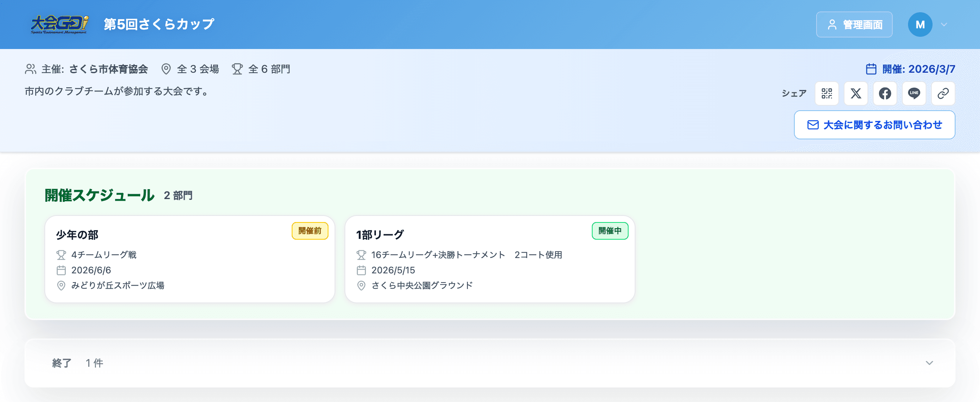Click the M user avatar
980x402 pixels.
click(920, 25)
